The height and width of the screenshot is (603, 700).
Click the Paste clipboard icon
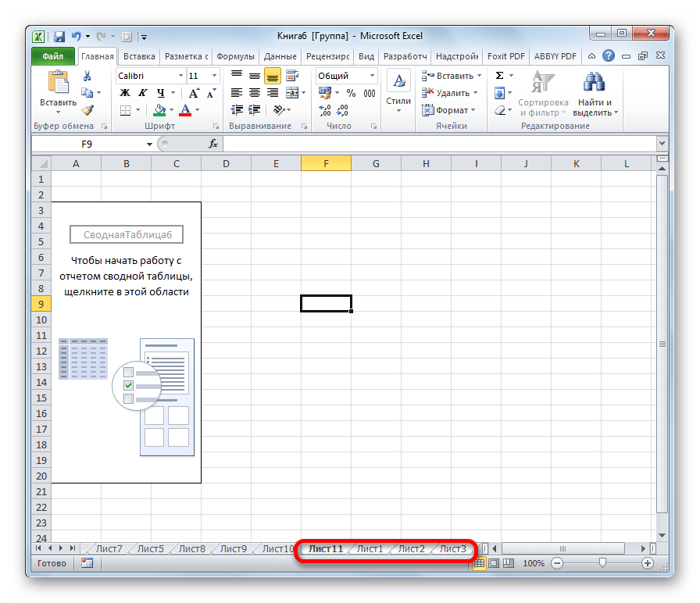click(x=58, y=83)
